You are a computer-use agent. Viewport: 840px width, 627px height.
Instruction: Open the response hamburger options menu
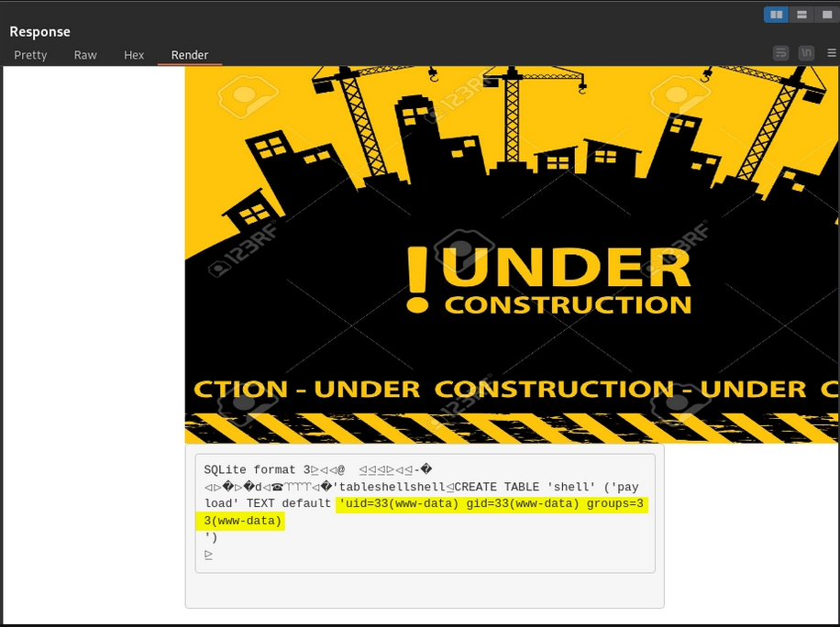click(x=832, y=53)
